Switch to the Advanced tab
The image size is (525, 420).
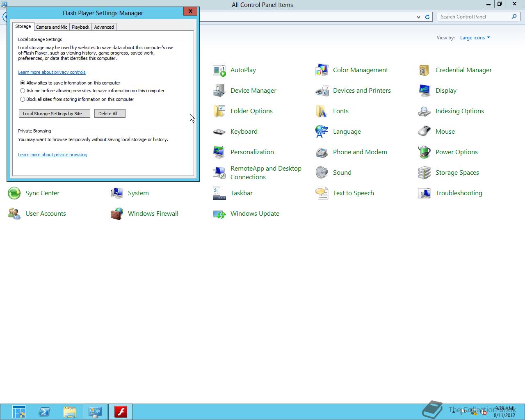pyautogui.click(x=104, y=27)
